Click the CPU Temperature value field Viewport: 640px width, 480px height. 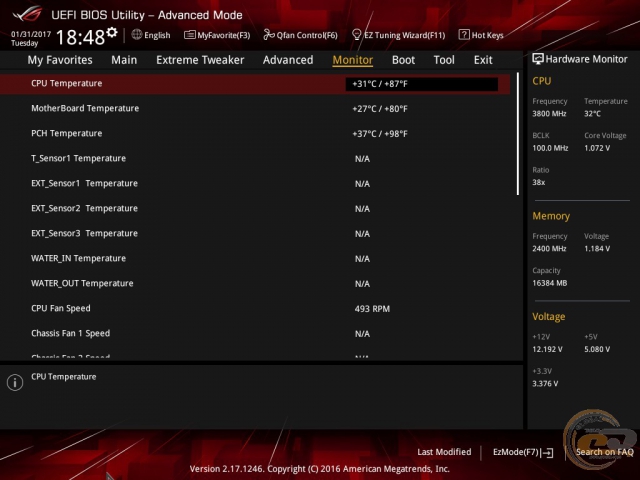pos(422,84)
